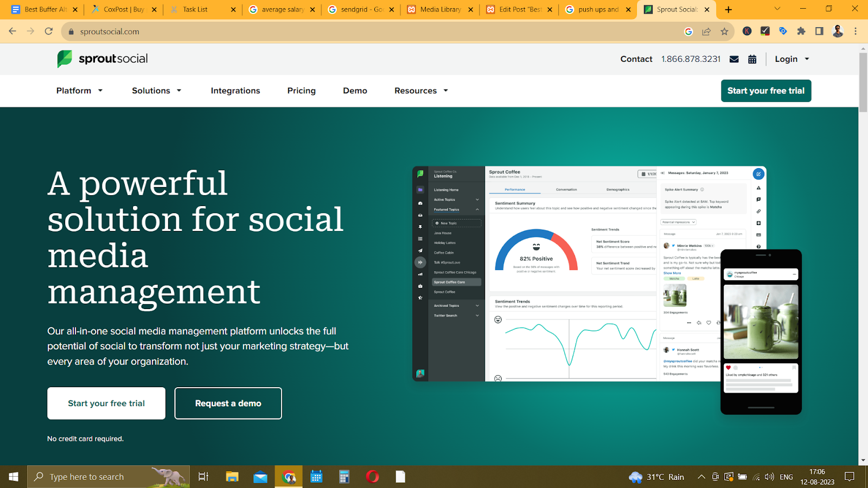Click Request a demo button
The image size is (868, 488).
(228, 403)
